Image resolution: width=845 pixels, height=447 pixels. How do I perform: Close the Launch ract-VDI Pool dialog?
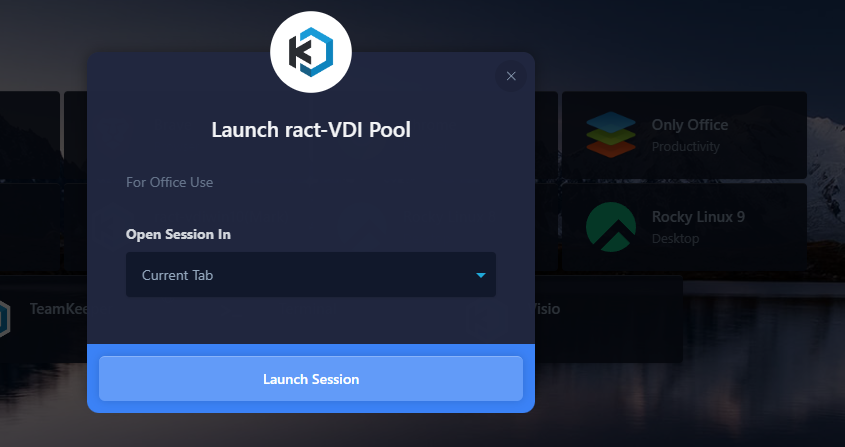pyautogui.click(x=511, y=76)
